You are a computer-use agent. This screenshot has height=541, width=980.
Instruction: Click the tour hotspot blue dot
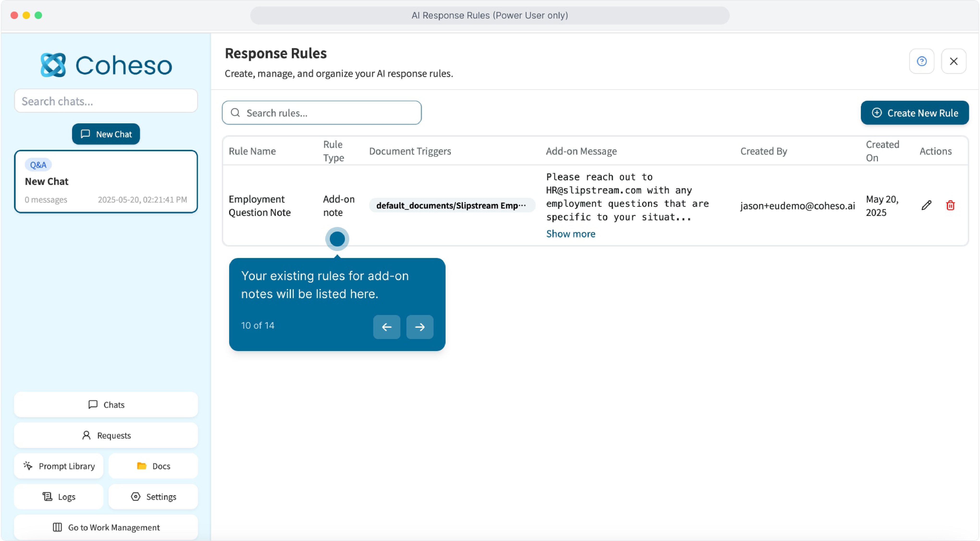[x=337, y=239]
